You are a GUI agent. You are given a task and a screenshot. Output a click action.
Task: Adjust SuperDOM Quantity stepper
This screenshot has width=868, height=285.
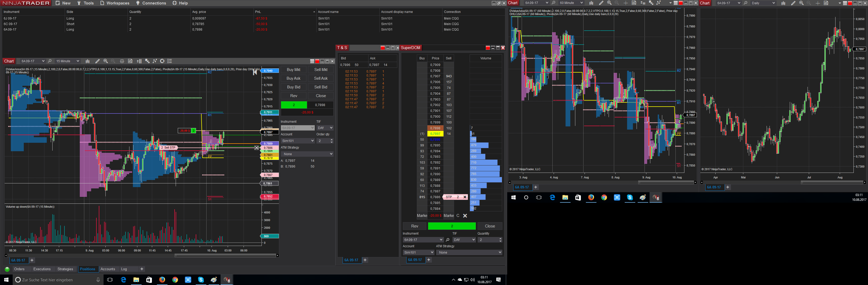500,240
